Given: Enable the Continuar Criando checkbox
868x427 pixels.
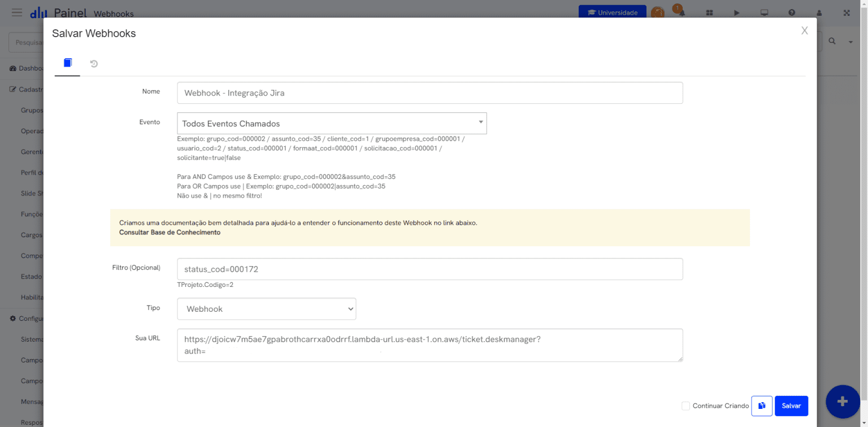Looking at the screenshot, I should 685,406.
